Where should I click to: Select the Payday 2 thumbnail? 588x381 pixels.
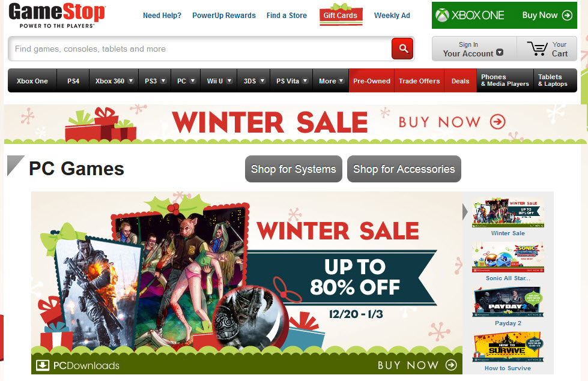pos(508,302)
